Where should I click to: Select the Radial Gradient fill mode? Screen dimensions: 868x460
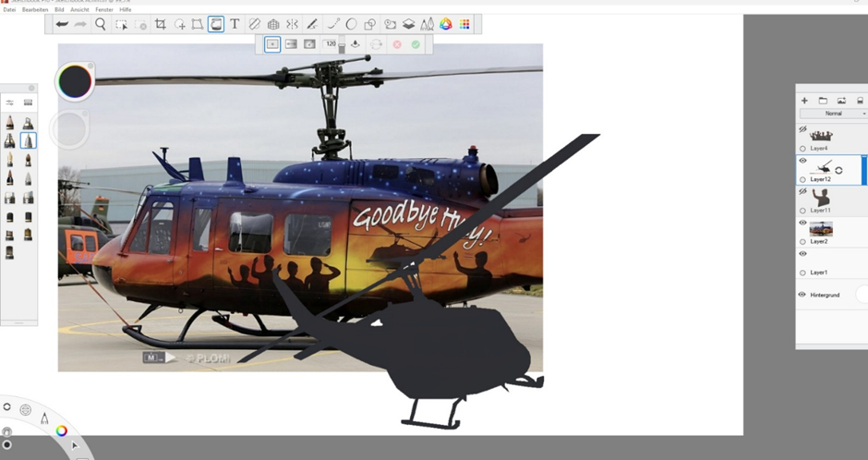click(x=309, y=44)
